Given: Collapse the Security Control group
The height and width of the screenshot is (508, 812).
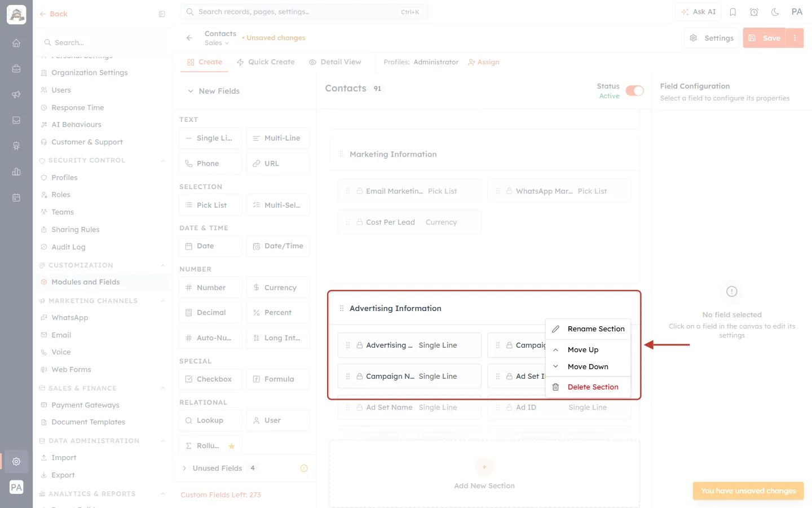Looking at the screenshot, I should [163, 160].
